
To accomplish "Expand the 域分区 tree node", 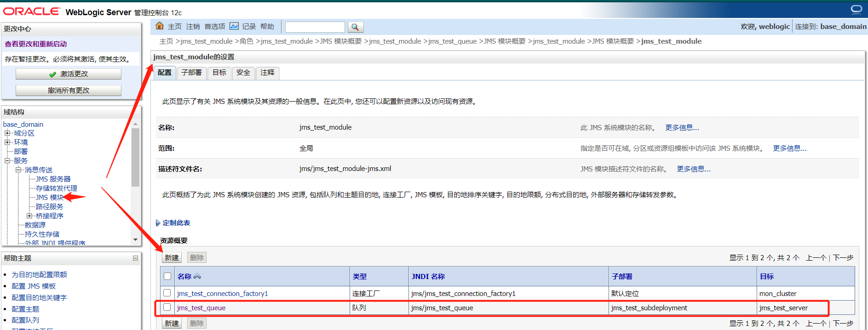I will point(7,133).
